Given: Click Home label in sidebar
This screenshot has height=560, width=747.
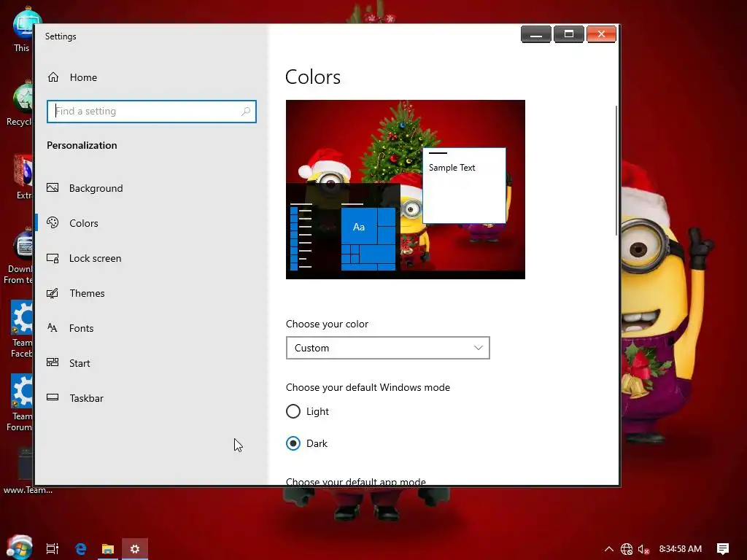Looking at the screenshot, I should 83,77.
